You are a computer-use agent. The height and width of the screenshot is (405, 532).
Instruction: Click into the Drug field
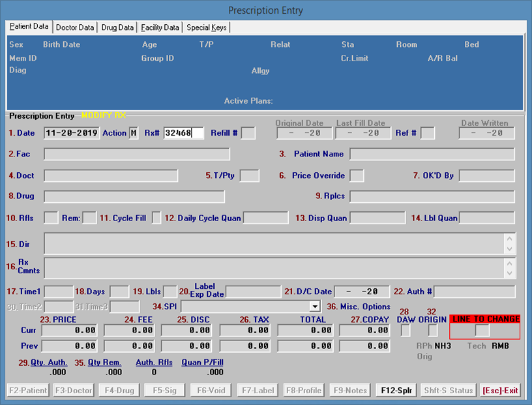[x=134, y=196]
